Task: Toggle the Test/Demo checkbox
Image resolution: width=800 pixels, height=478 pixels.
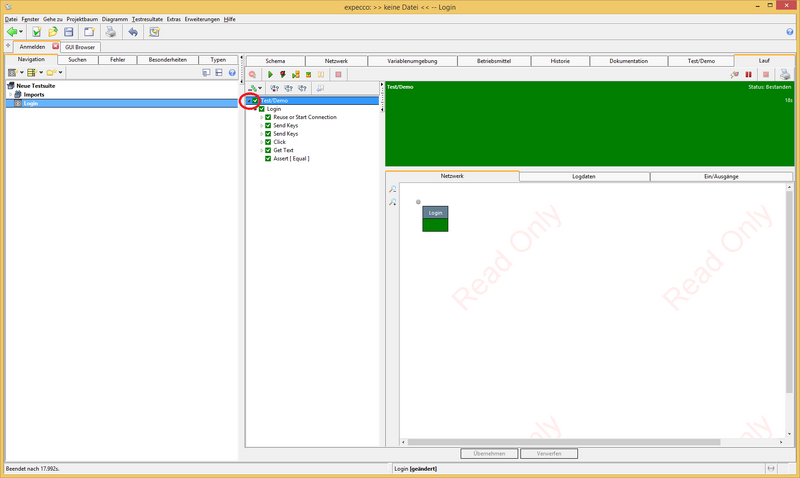Action: coord(256,101)
